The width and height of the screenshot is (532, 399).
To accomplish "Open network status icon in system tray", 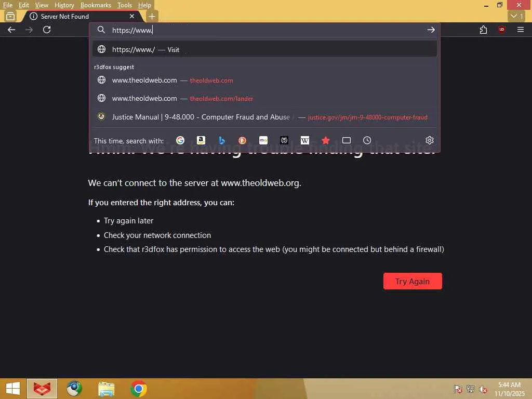I will 471,389.
